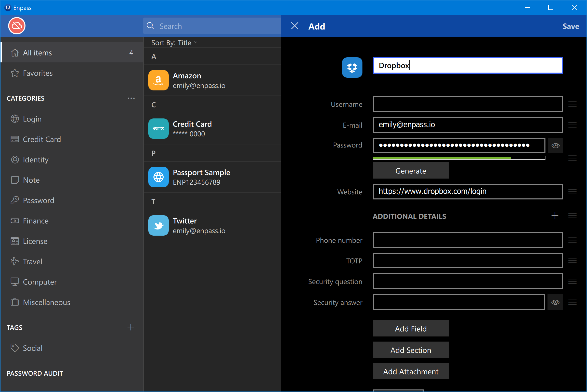Click the Amazon entry icon
This screenshot has height=392, width=587.
(x=158, y=80)
